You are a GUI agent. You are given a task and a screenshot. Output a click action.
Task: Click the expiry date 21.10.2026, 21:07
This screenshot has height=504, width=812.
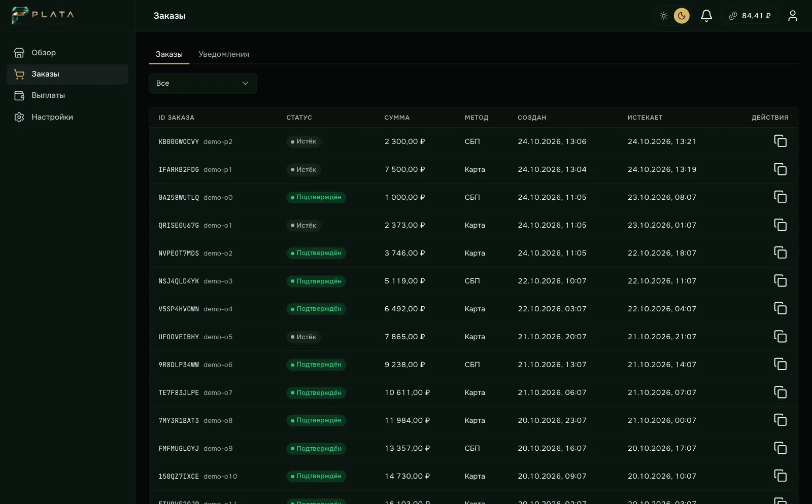click(x=662, y=337)
